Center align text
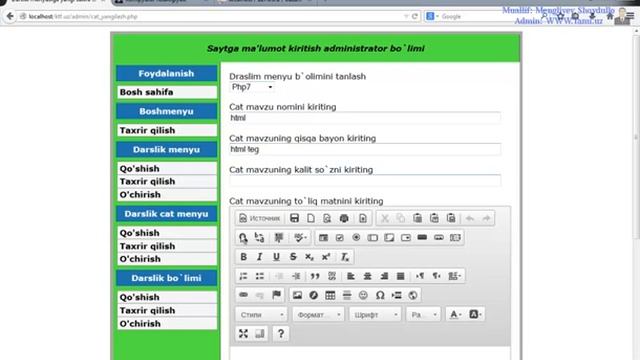This screenshot has height=360, width=640. tap(367, 276)
